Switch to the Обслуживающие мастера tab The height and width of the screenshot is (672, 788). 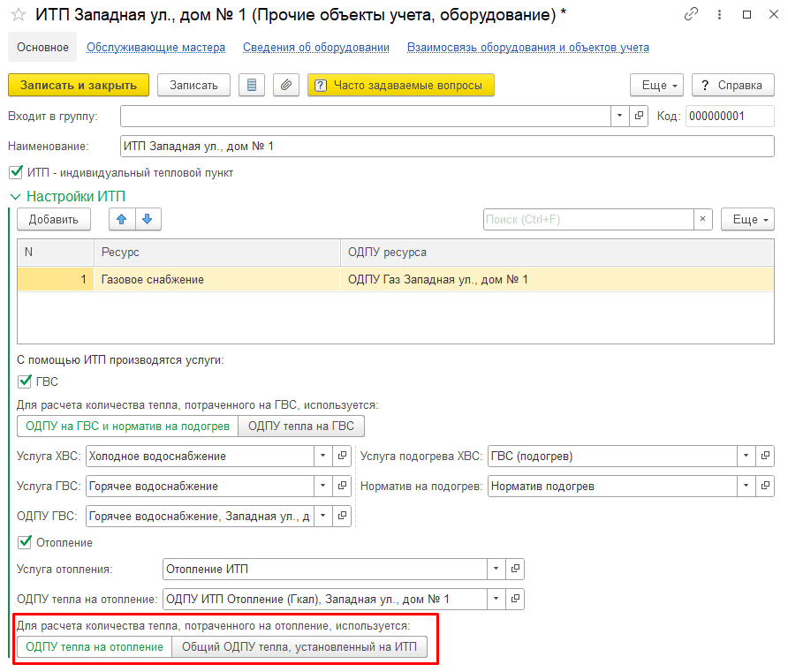tap(155, 47)
